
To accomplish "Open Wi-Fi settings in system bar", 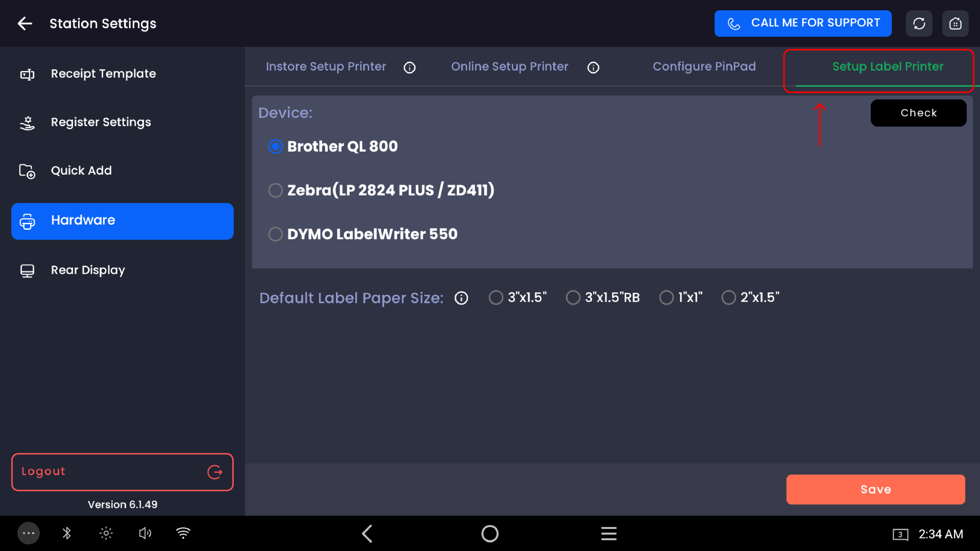I will click(x=183, y=533).
